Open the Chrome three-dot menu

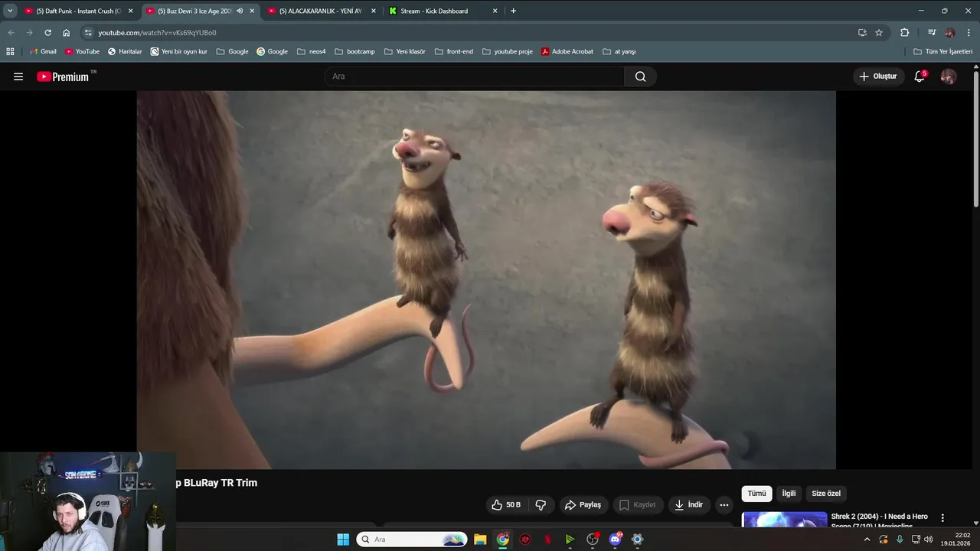(x=969, y=33)
